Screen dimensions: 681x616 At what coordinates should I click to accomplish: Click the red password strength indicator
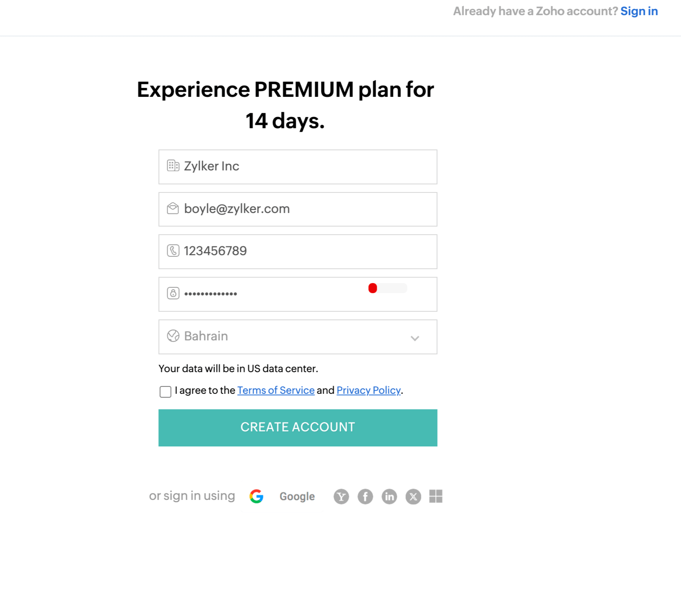[x=373, y=288]
